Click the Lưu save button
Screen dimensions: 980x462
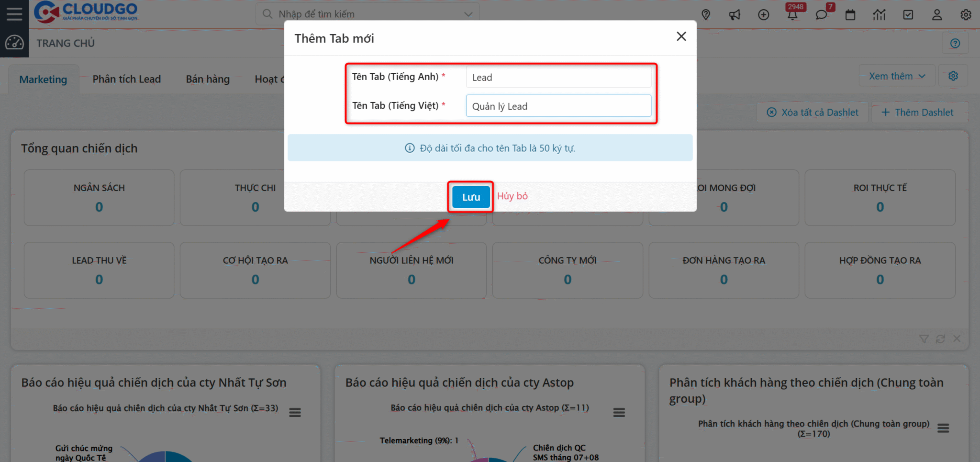click(471, 197)
